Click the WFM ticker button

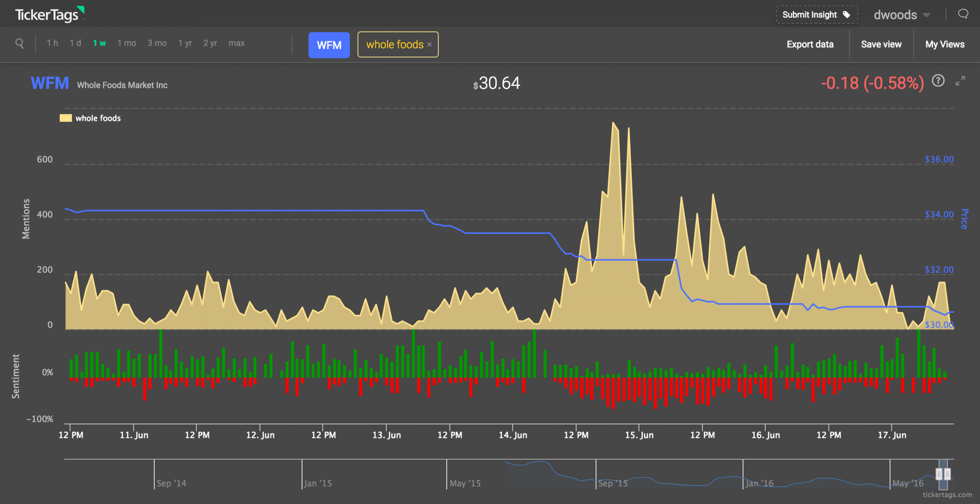pyautogui.click(x=329, y=45)
